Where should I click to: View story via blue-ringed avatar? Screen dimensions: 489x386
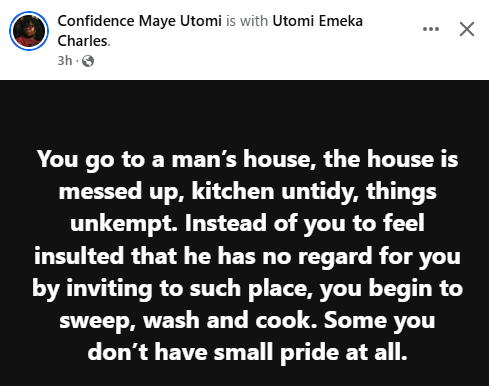click(29, 31)
